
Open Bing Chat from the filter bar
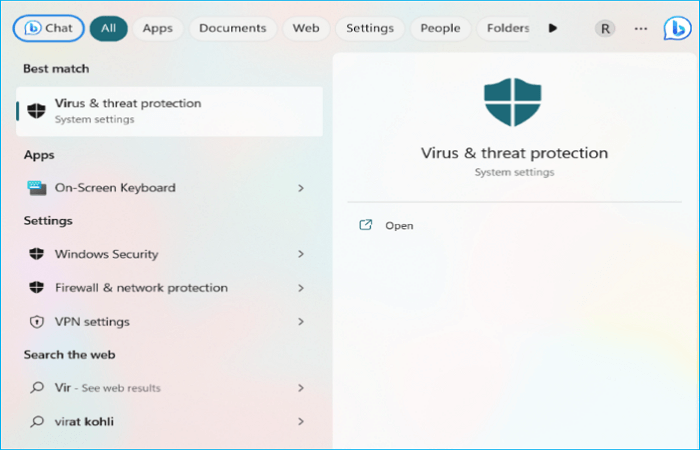(48, 28)
